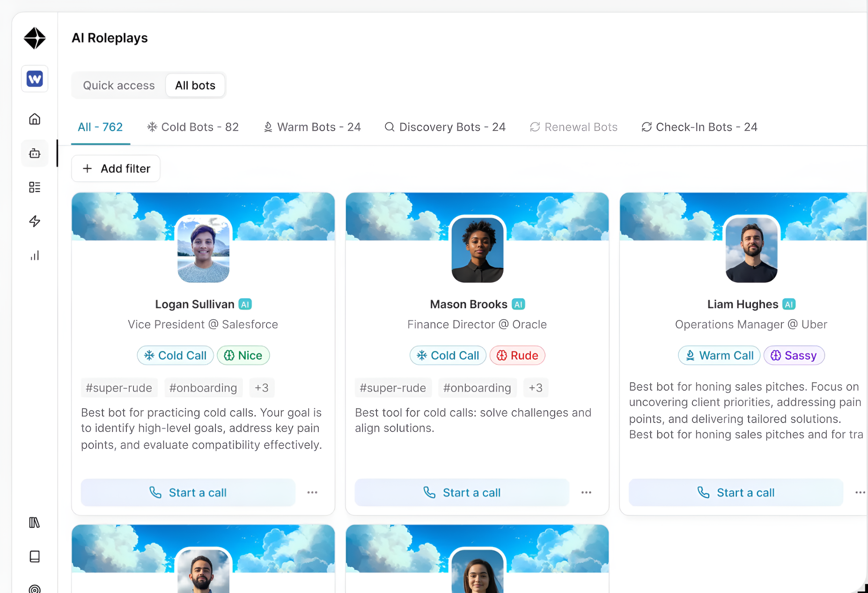Open the grid list icon in sidebar

35,187
